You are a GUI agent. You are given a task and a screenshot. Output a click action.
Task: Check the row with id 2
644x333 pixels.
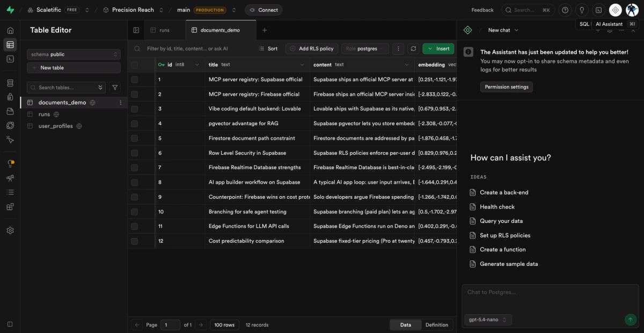click(134, 94)
